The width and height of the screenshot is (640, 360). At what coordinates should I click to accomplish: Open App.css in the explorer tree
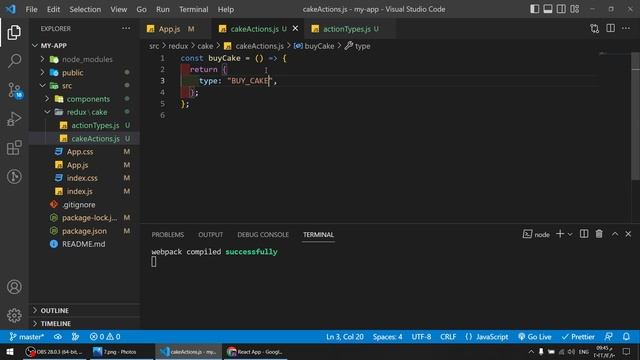(85, 151)
